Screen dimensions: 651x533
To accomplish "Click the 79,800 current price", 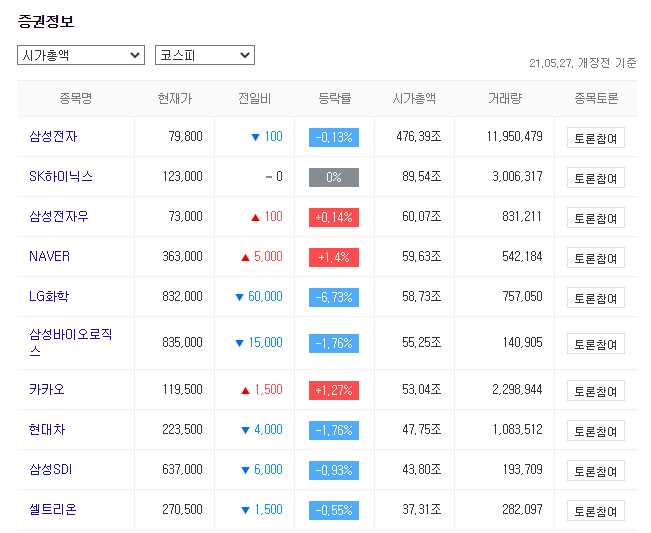I will [186, 137].
